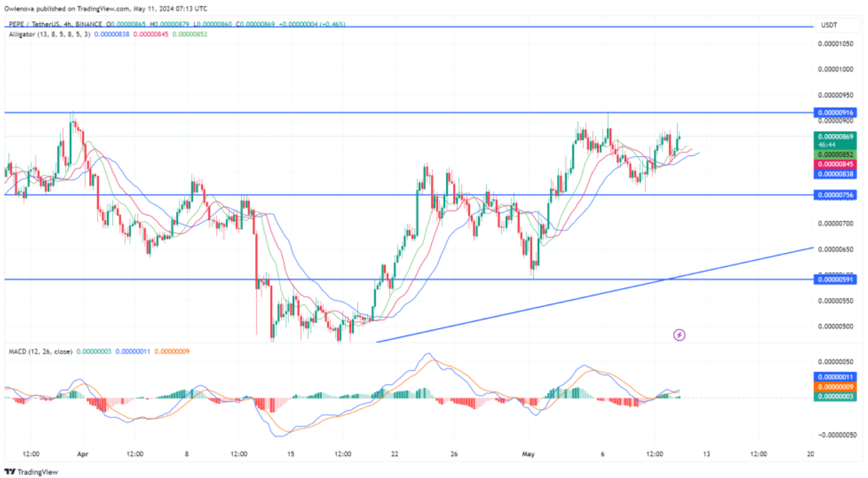Click the 0.00000550 price axis tick
Viewport: 868px width, 478px height.
(835, 301)
